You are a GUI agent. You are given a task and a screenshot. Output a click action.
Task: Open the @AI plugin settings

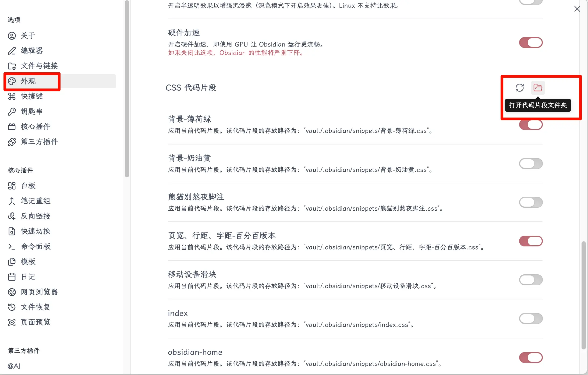pos(14,366)
